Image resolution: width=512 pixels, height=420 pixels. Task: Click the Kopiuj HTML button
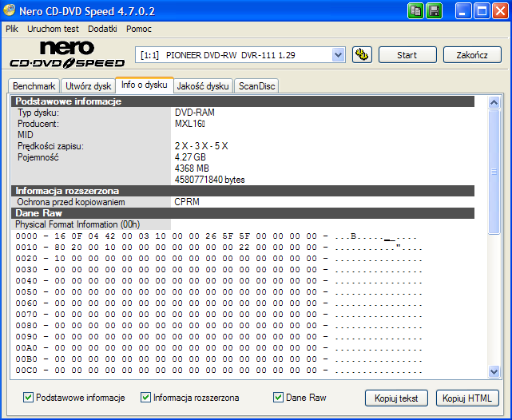click(467, 398)
